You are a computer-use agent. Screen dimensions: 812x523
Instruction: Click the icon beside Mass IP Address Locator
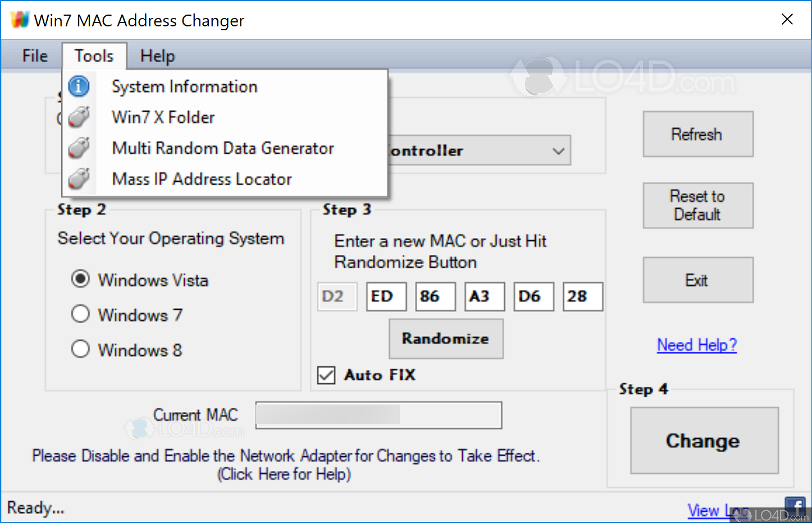point(79,179)
